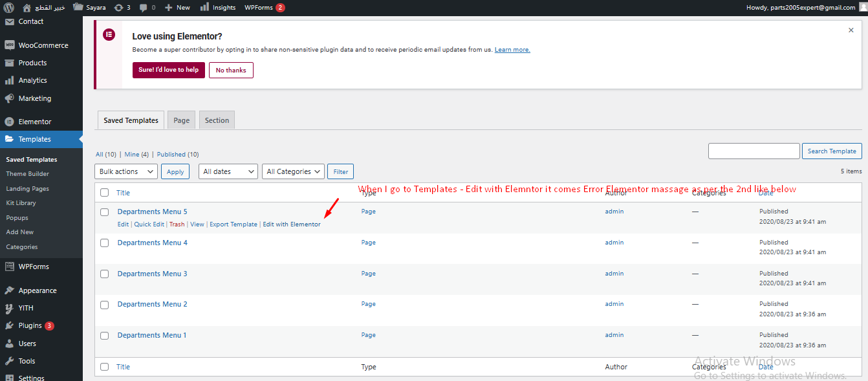The width and height of the screenshot is (868, 381).
Task: Switch to the Saved Templates tab above the list
Action: (x=131, y=120)
